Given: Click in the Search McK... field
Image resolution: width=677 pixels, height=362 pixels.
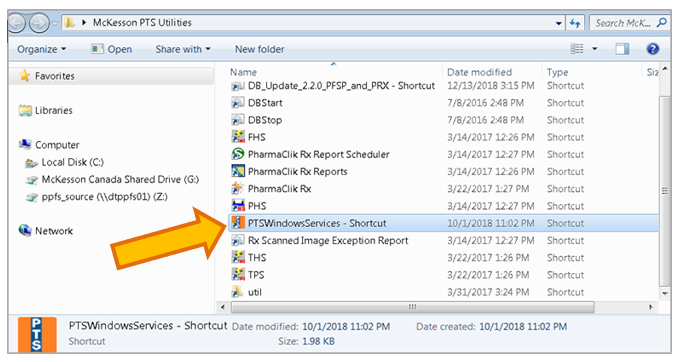Looking at the screenshot, I should [624, 23].
